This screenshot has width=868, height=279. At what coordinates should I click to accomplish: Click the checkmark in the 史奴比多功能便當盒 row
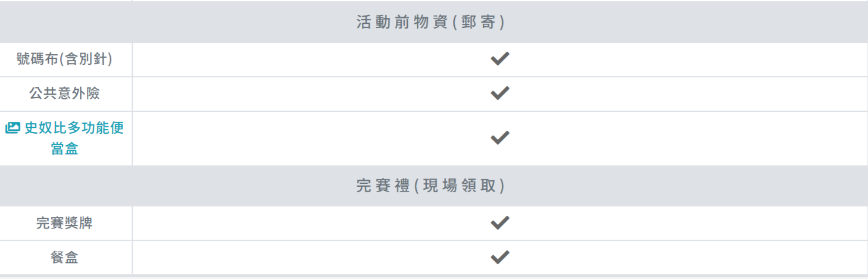[499, 138]
